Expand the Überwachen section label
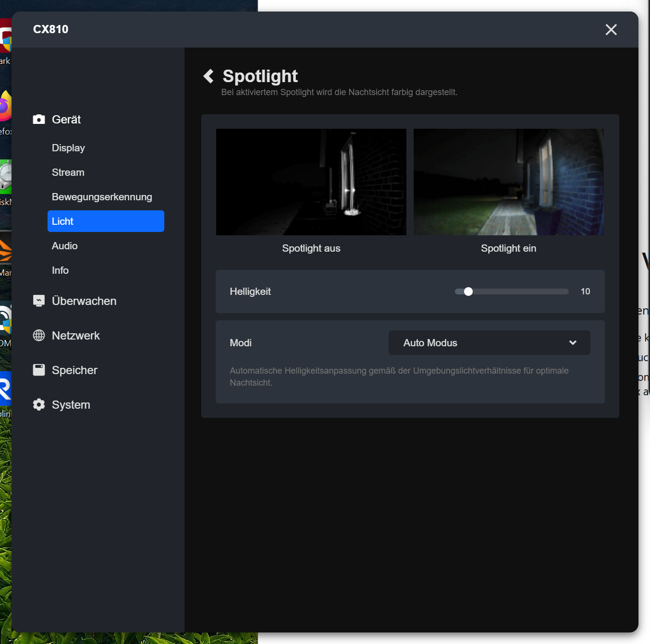 [x=84, y=301]
